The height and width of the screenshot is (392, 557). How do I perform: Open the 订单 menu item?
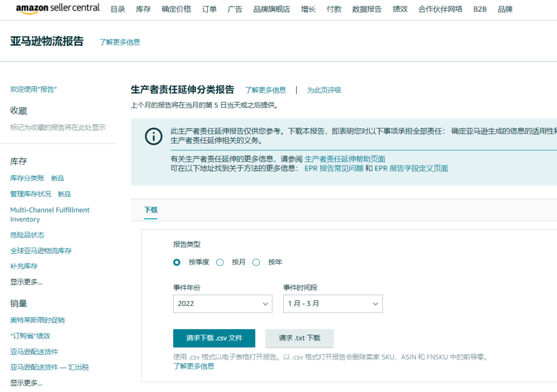pyautogui.click(x=209, y=9)
